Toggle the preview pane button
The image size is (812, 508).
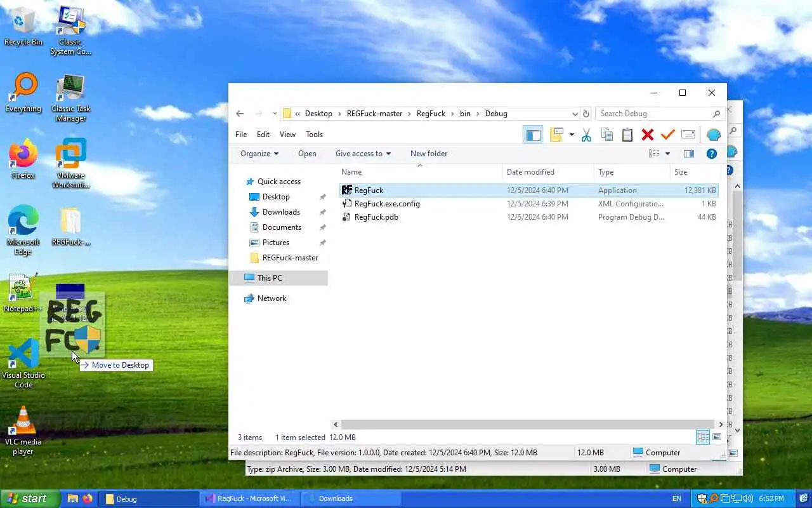[689, 154]
